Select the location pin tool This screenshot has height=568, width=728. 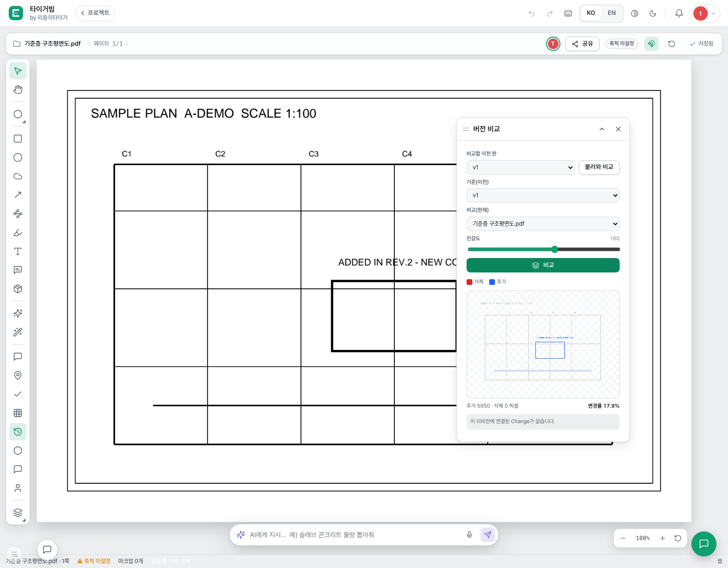(18, 375)
